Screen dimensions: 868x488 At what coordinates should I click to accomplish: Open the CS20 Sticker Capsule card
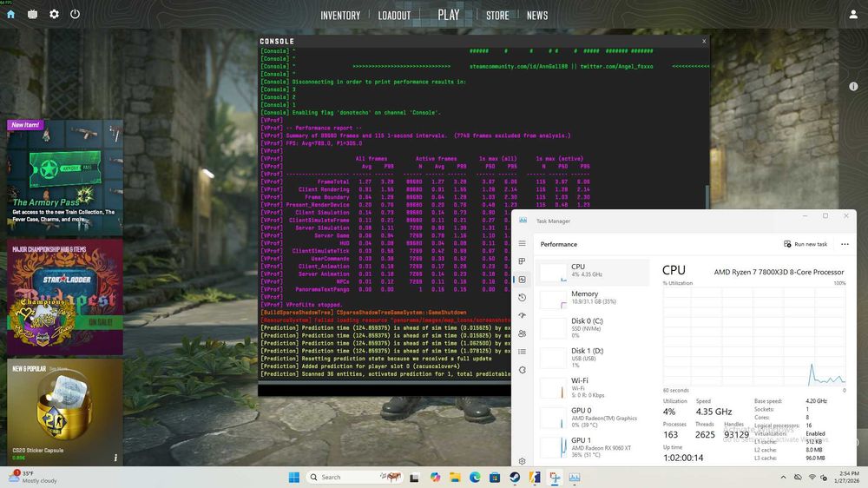(65, 412)
